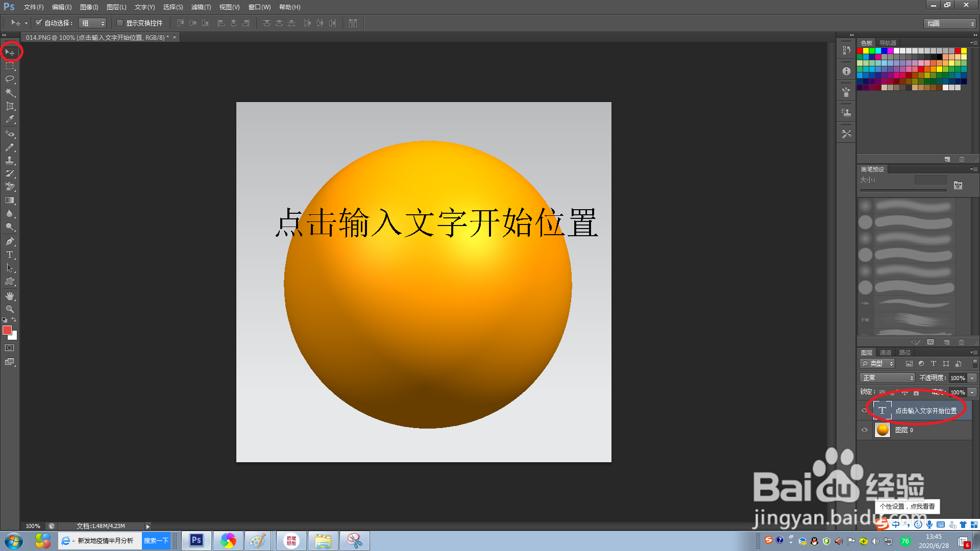This screenshot has height=551, width=980.
Task: Select the Hand tool
Action: pos(10,296)
